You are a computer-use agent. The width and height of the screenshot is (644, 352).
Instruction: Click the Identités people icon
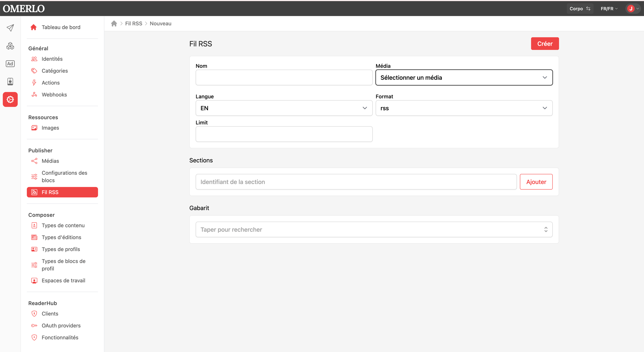34,59
